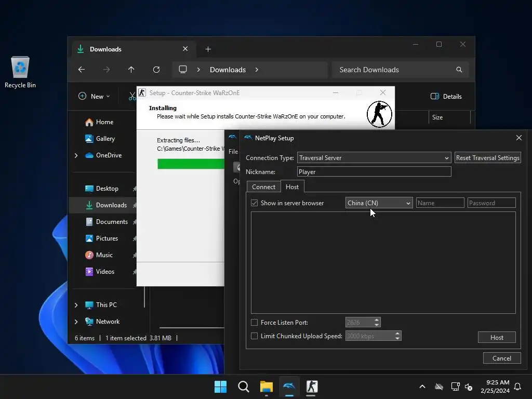The width and height of the screenshot is (532, 399).
Task: Go back in File Explorer
Action: click(82, 70)
